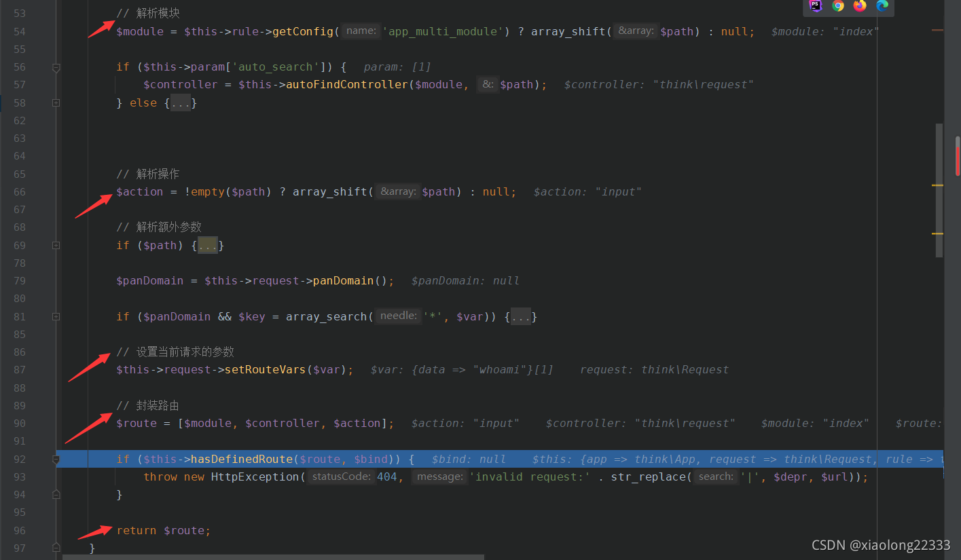Click the horizontal scrollbar at bottom
This screenshot has width=961, height=560.
(273, 557)
